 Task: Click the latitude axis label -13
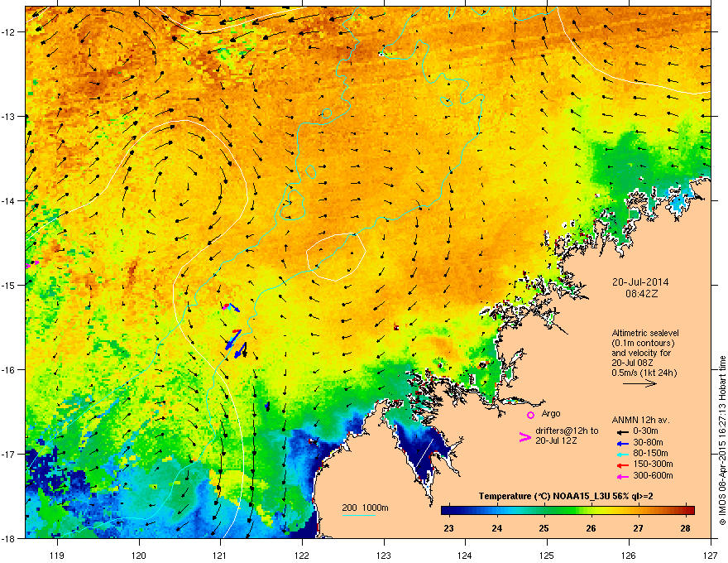click(x=9, y=116)
